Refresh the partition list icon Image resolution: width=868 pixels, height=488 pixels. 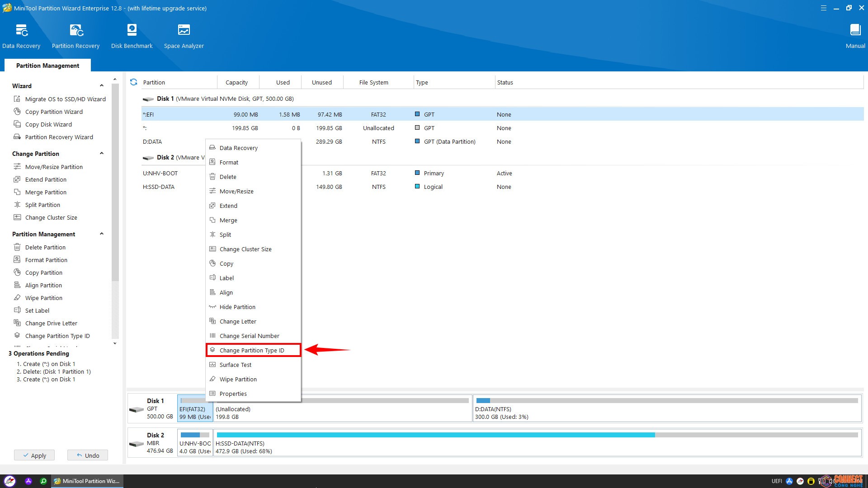[x=133, y=82]
